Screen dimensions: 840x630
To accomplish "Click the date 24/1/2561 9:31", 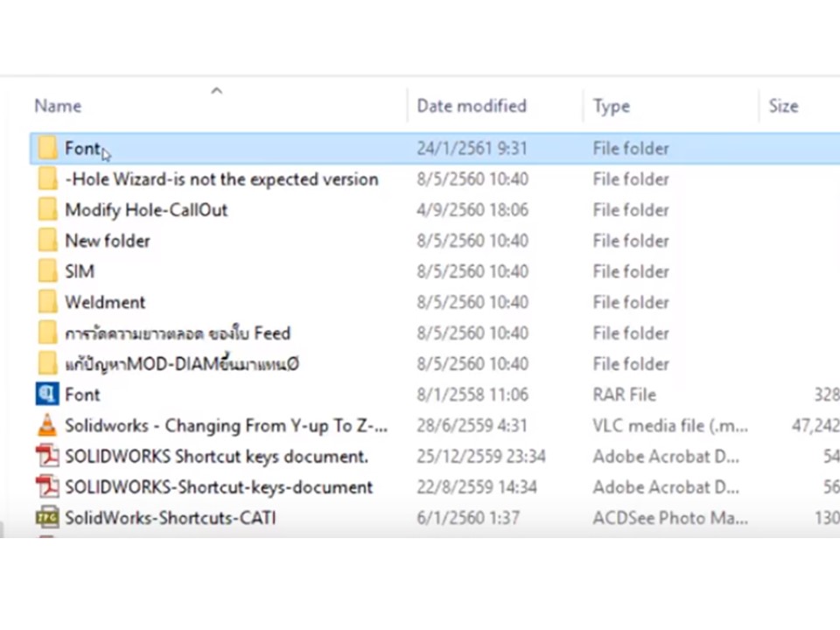I will pos(472,149).
